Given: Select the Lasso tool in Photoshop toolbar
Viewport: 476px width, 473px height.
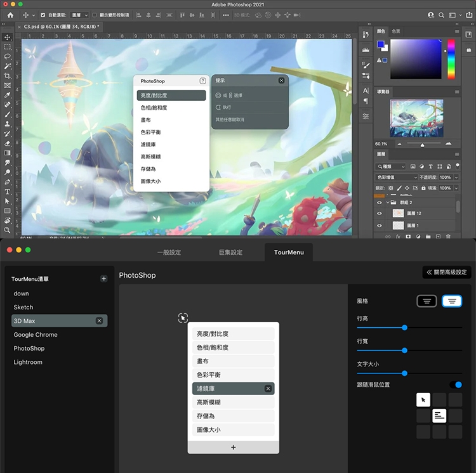Looking at the screenshot, I should pos(7,56).
